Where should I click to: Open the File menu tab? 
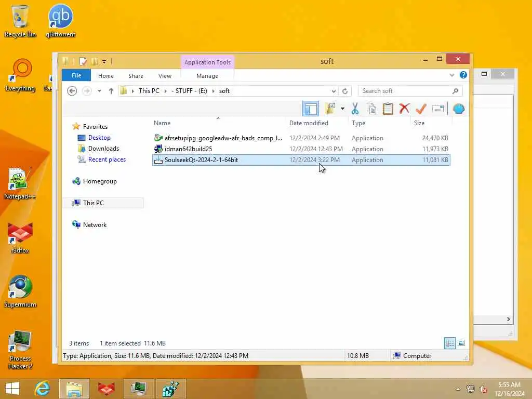point(76,75)
